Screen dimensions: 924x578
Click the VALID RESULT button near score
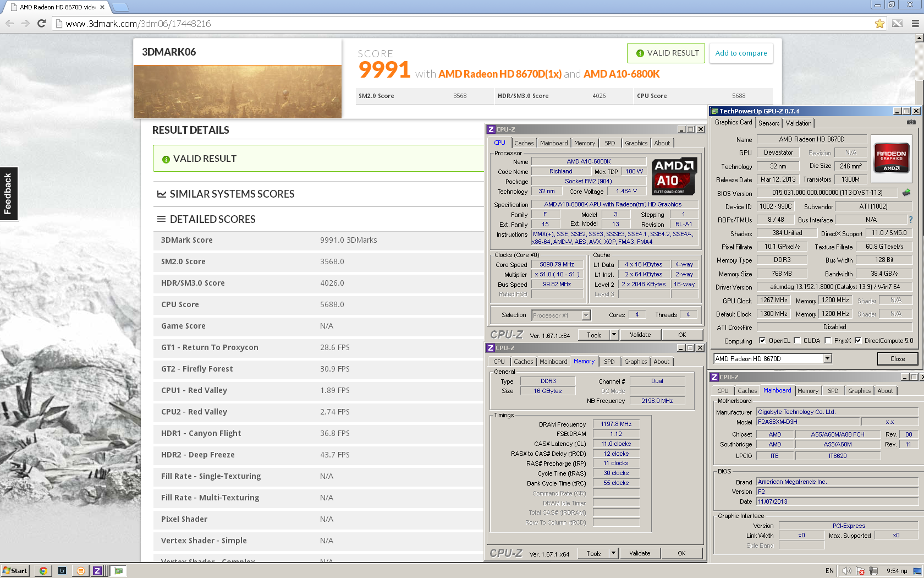click(666, 53)
